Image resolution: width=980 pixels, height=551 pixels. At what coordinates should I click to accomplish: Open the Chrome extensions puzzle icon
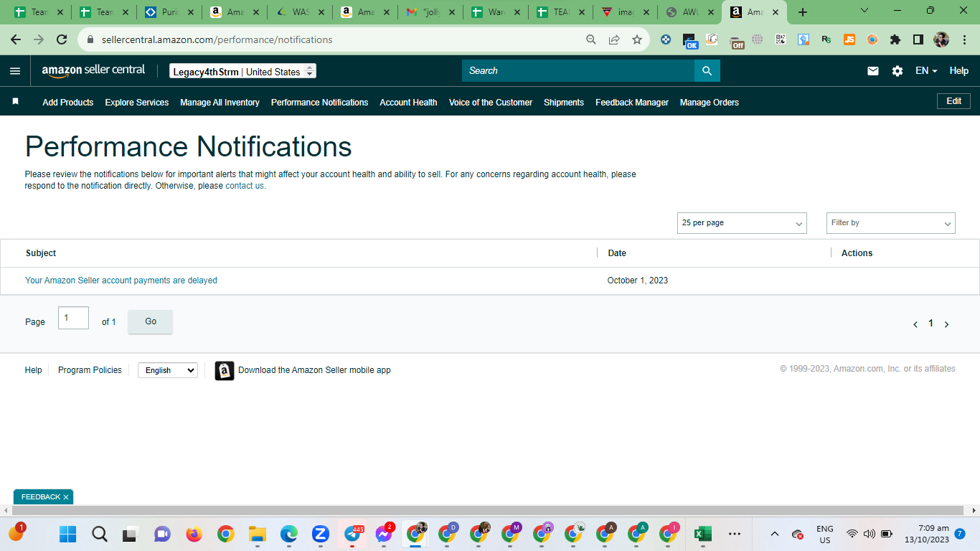[x=895, y=40]
